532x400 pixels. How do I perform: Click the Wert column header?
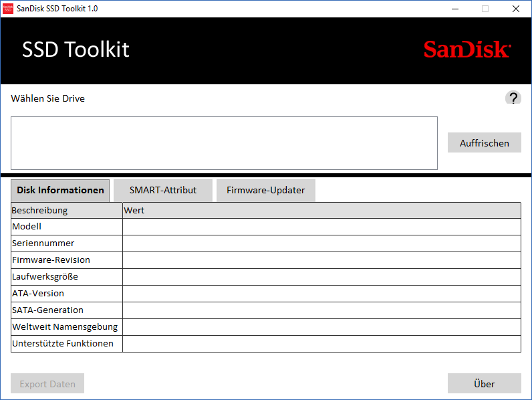321,210
